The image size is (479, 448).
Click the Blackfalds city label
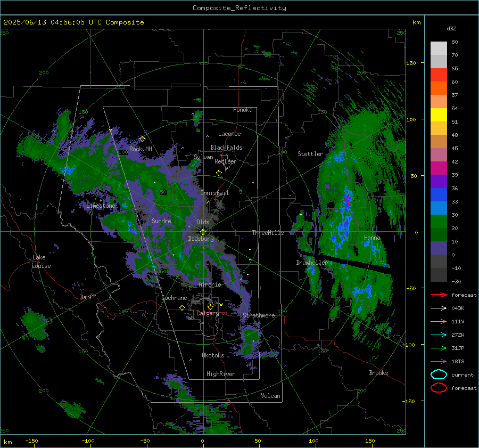[x=226, y=148]
